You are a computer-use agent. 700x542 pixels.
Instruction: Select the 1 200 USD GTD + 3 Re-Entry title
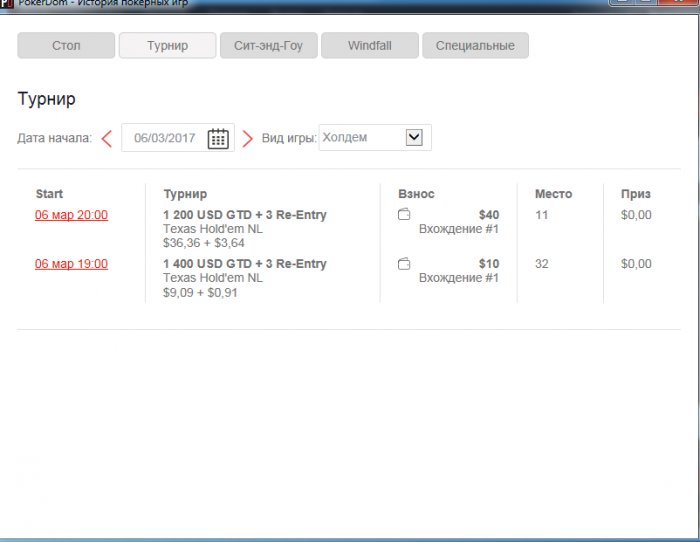(x=245, y=215)
